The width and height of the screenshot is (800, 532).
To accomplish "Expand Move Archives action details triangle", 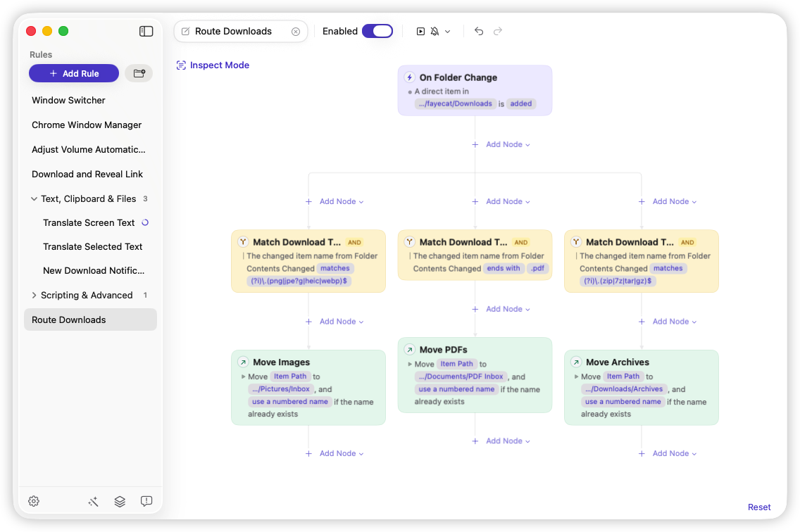I will (576, 377).
